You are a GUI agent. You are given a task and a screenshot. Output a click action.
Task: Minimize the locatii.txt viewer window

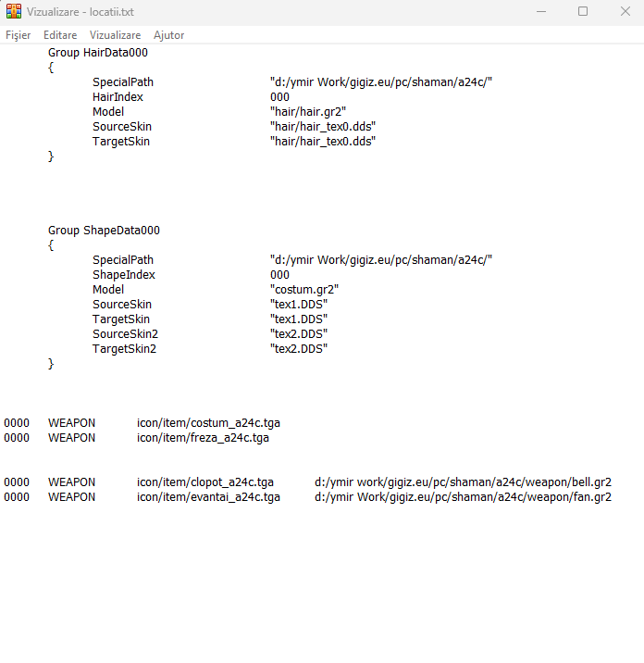[x=541, y=11]
